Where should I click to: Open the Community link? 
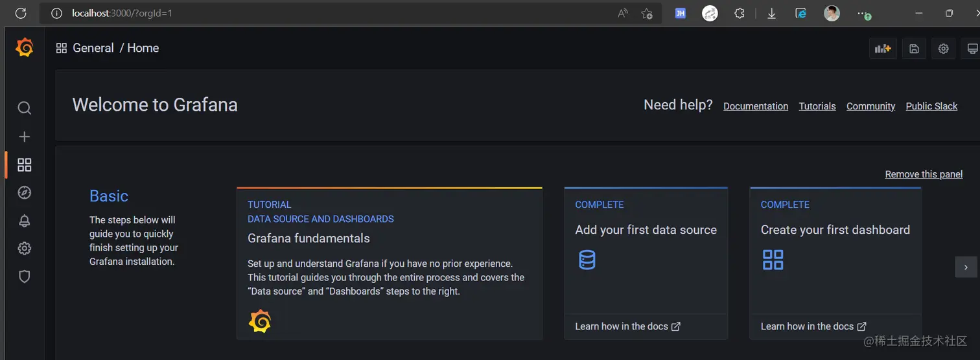[870, 106]
